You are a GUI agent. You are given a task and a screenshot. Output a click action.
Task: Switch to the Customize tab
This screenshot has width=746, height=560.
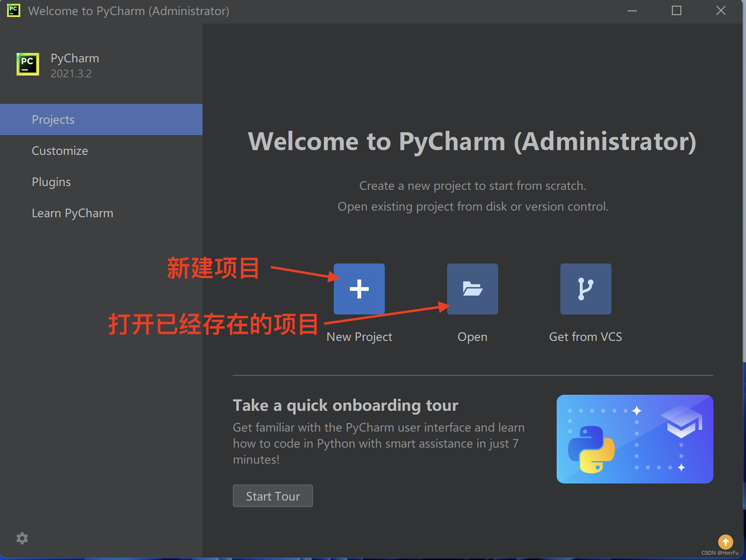pos(101,151)
